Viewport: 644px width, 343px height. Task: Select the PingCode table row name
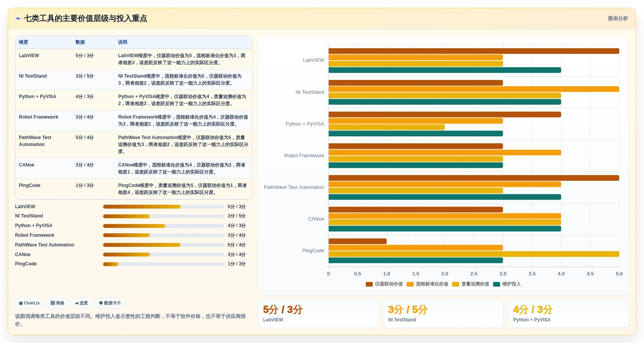tap(30, 185)
